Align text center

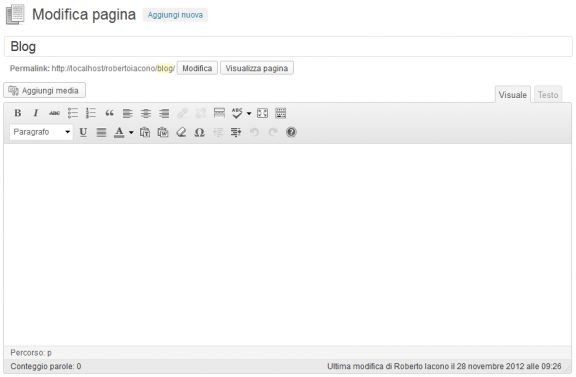[146, 113]
